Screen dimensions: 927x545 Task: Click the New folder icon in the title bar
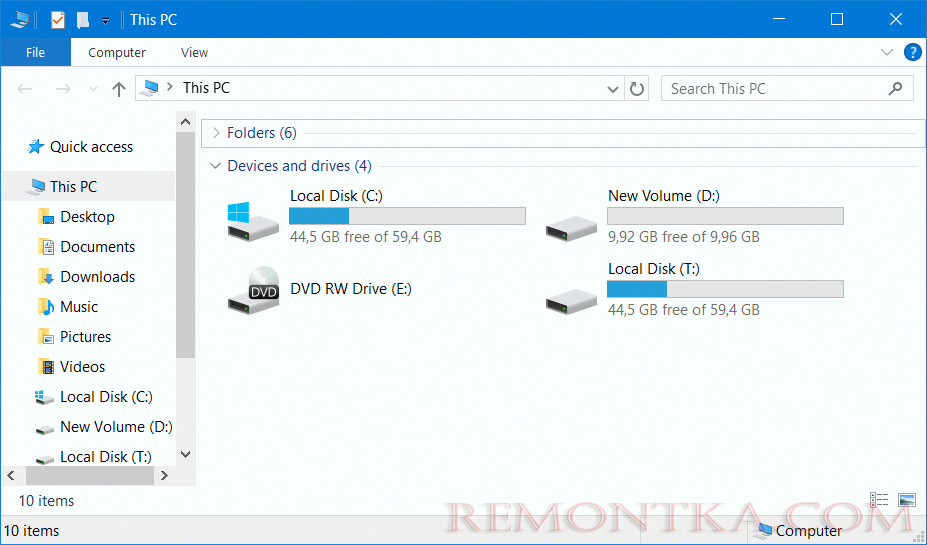tap(83, 20)
